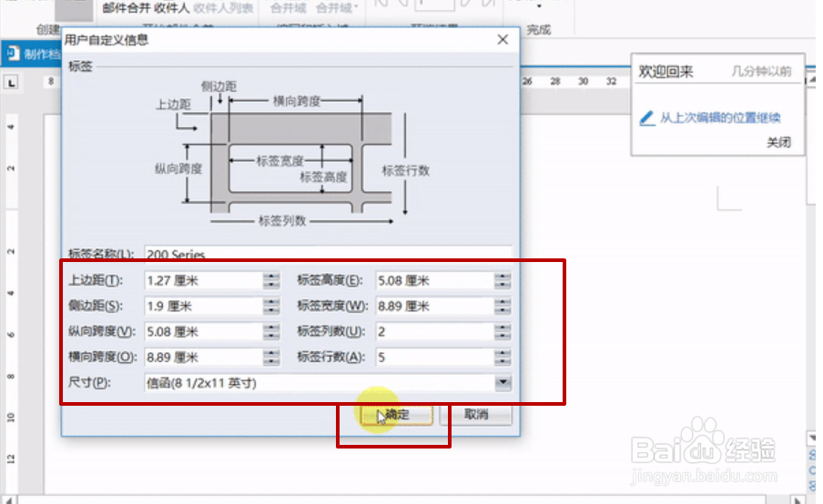The width and height of the screenshot is (823, 504).
Task: Click the 标签宽度 value field
Action: point(434,307)
